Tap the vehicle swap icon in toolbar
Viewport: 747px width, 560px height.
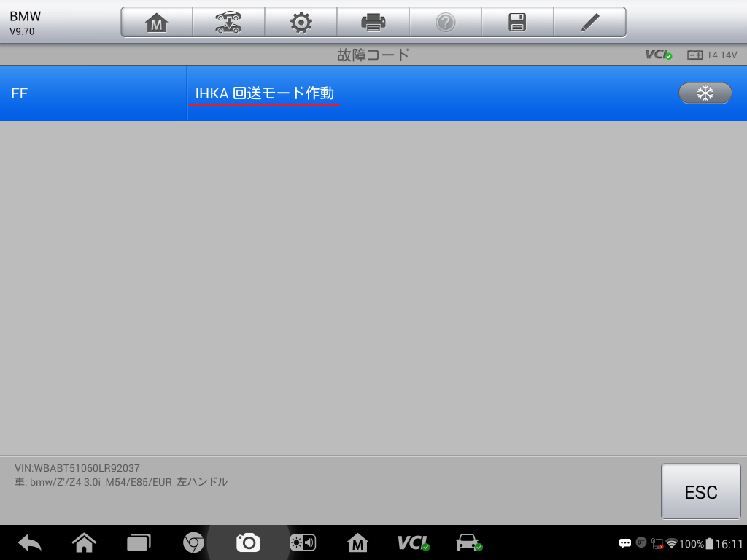tap(228, 23)
